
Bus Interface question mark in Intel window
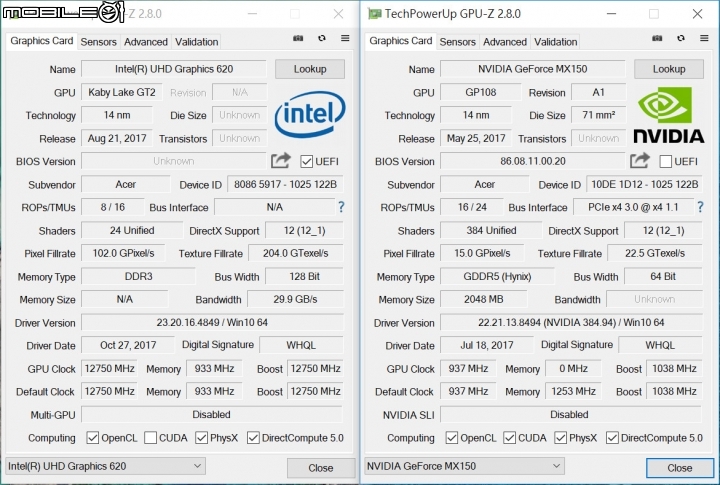click(341, 207)
